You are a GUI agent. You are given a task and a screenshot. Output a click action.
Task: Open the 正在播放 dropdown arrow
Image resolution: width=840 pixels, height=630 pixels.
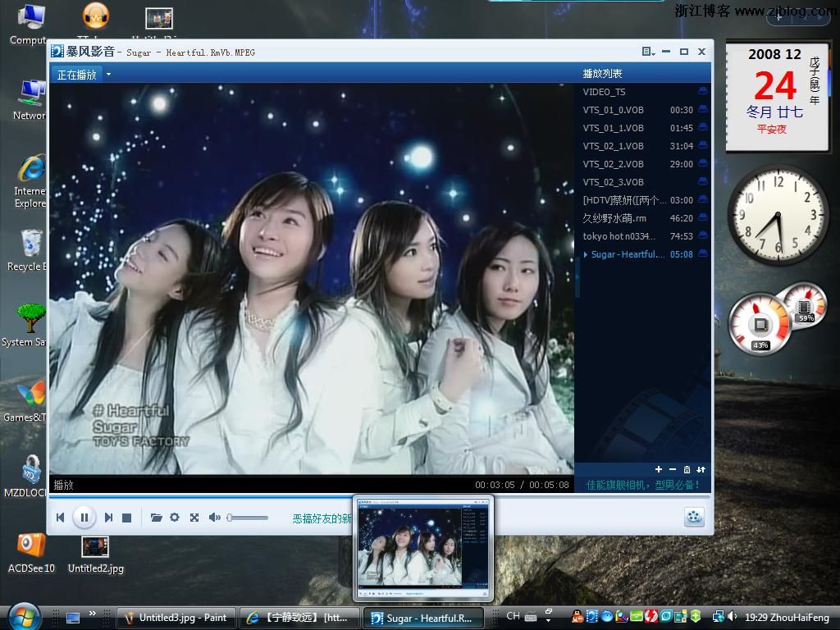coord(108,75)
